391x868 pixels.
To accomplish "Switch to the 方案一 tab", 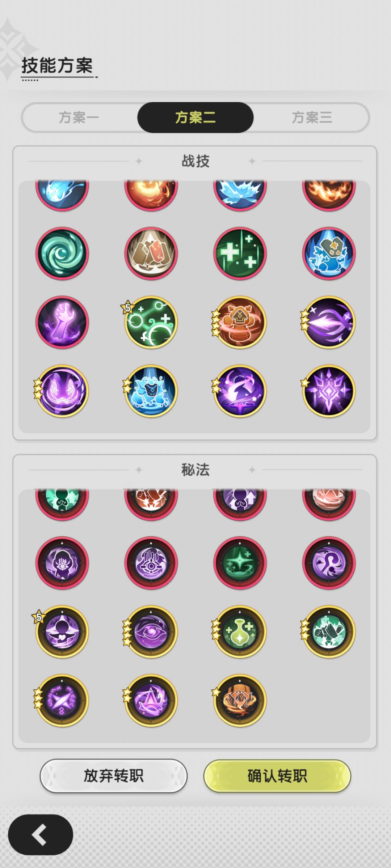I will (x=79, y=117).
